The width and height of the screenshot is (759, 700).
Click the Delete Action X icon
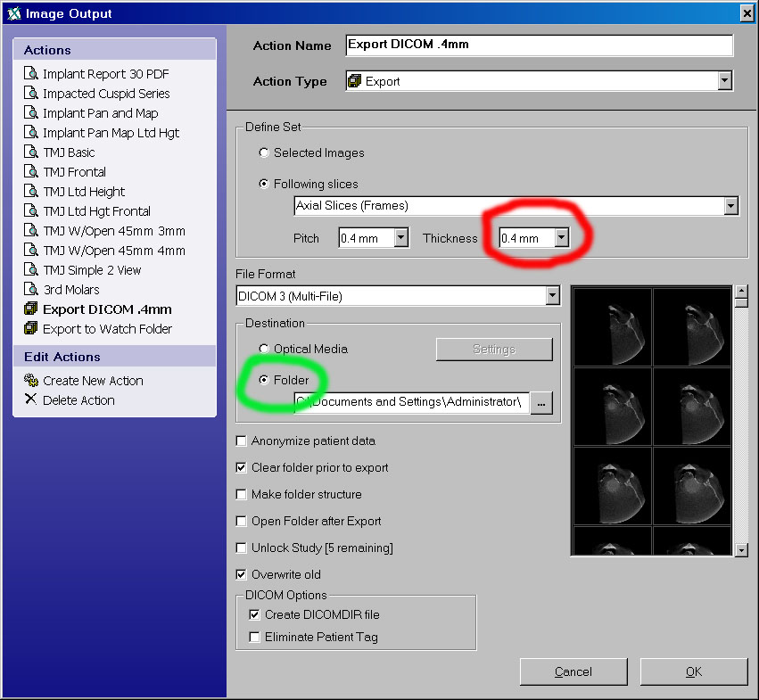pos(30,399)
